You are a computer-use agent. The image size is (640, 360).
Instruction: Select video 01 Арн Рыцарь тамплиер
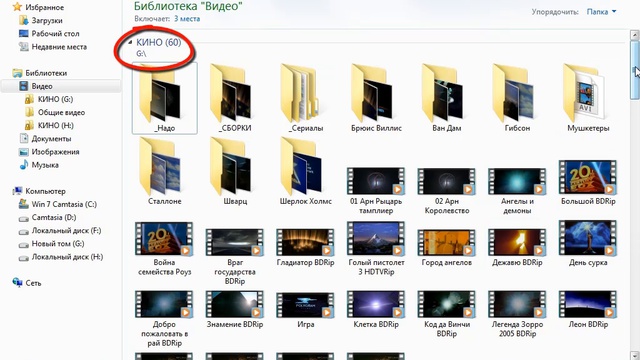pyautogui.click(x=376, y=190)
